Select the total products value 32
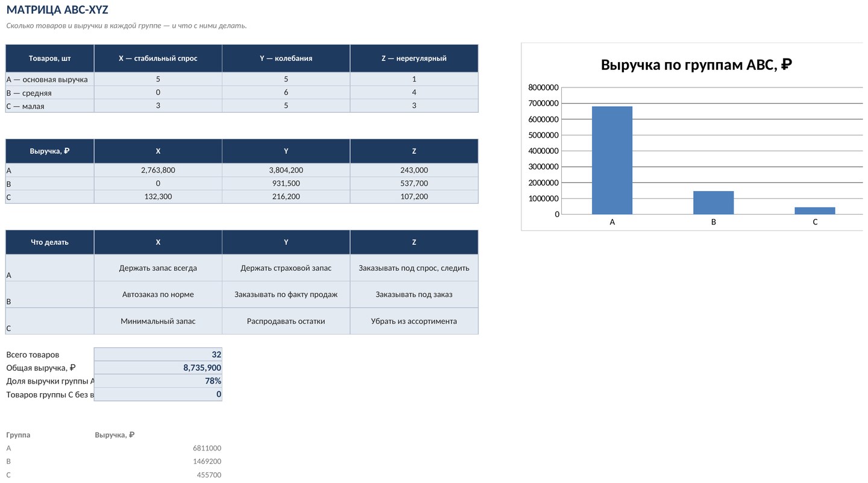This screenshot has height=483, width=868. click(158, 355)
